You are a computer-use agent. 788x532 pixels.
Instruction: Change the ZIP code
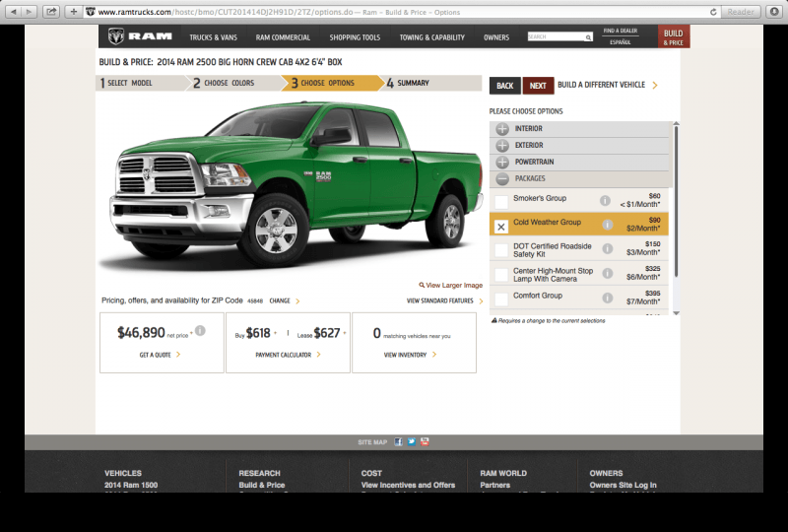285,300
